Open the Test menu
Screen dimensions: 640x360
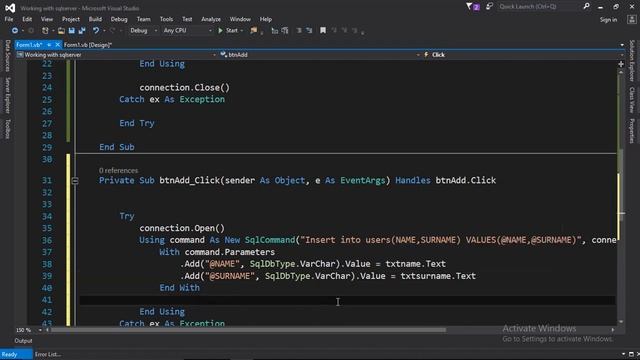pos(187,19)
